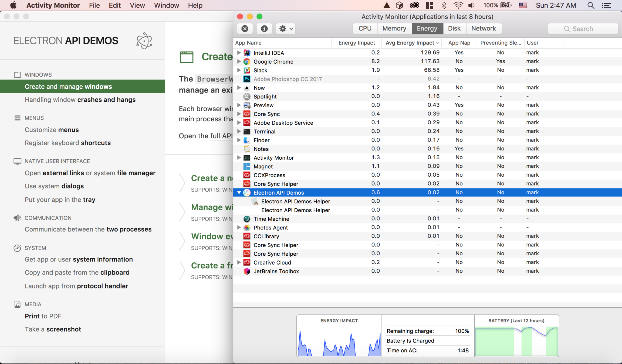Expand the Creative Cloud process row
The width and height of the screenshot is (622, 364).
coord(239,262)
